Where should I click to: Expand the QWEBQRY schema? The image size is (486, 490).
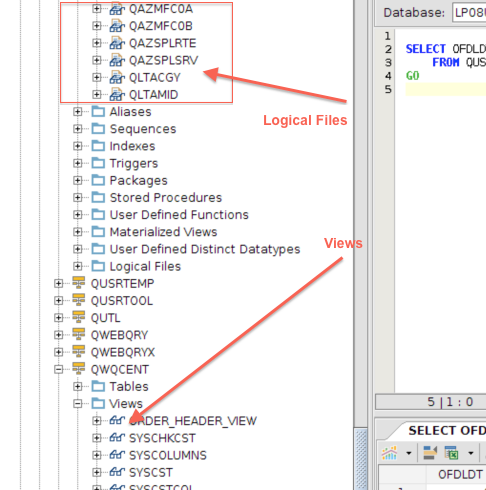point(58,335)
